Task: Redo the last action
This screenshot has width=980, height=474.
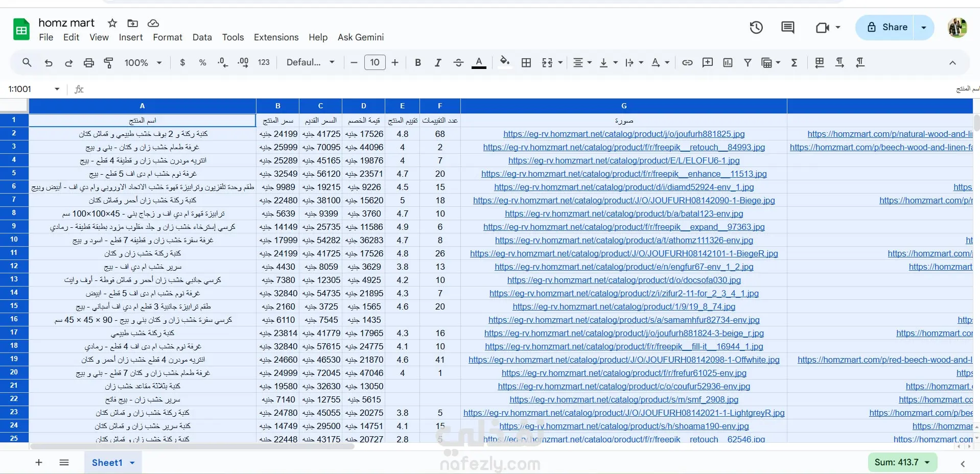Action: coord(68,62)
